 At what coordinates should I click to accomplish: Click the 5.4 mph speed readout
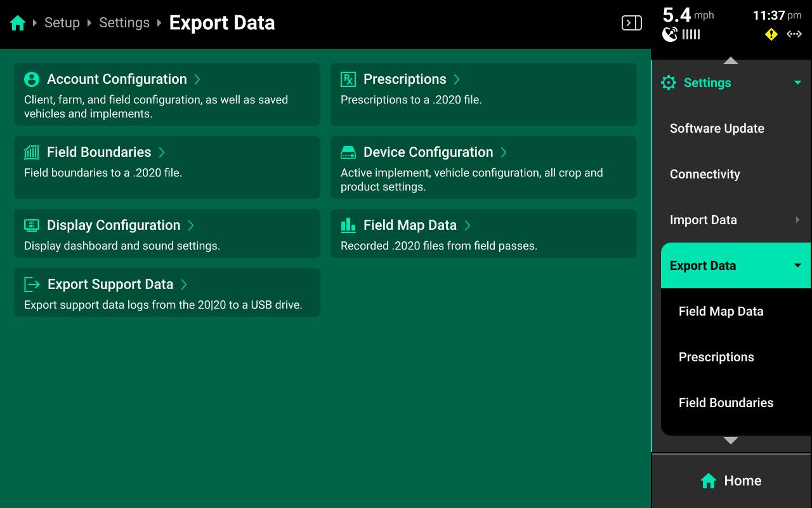coord(688,15)
